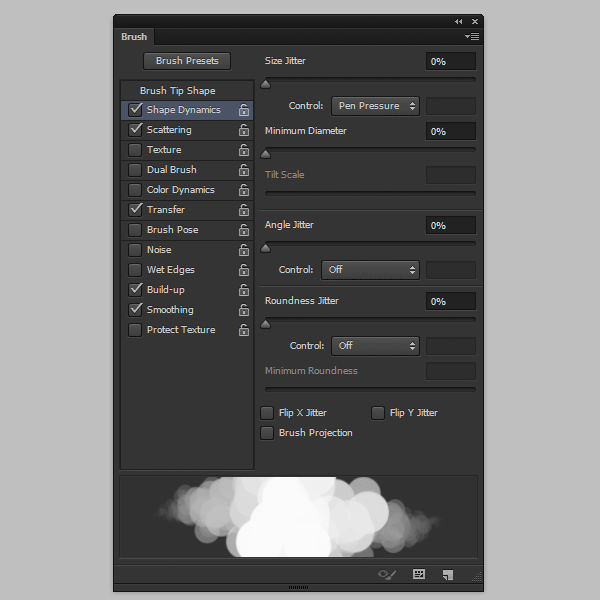This screenshot has height=600, width=600.
Task: Click the create new brush icon
Action: pos(448,574)
